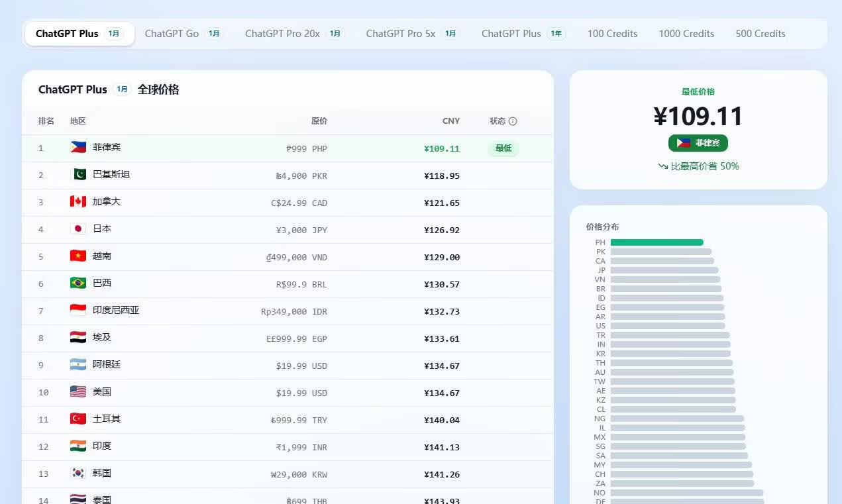Image resolution: width=842 pixels, height=504 pixels.
Task: Click the South Korea flag icon
Action: click(x=78, y=473)
